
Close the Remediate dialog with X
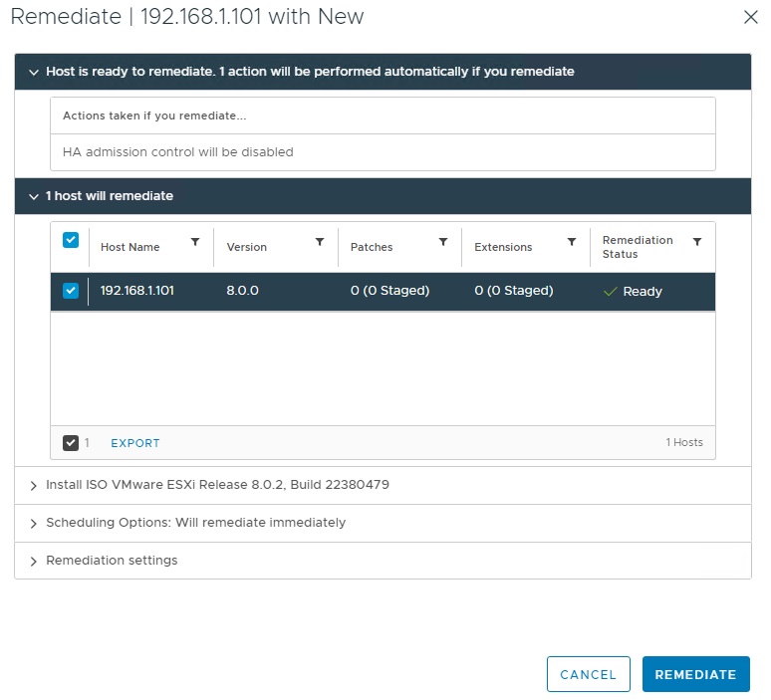[x=750, y=17]
